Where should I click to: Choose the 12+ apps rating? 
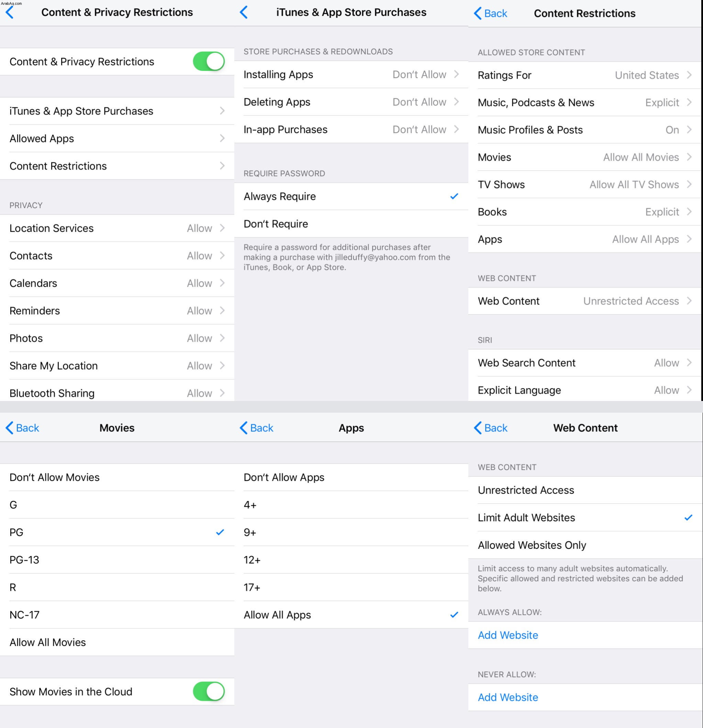point(351,560)
